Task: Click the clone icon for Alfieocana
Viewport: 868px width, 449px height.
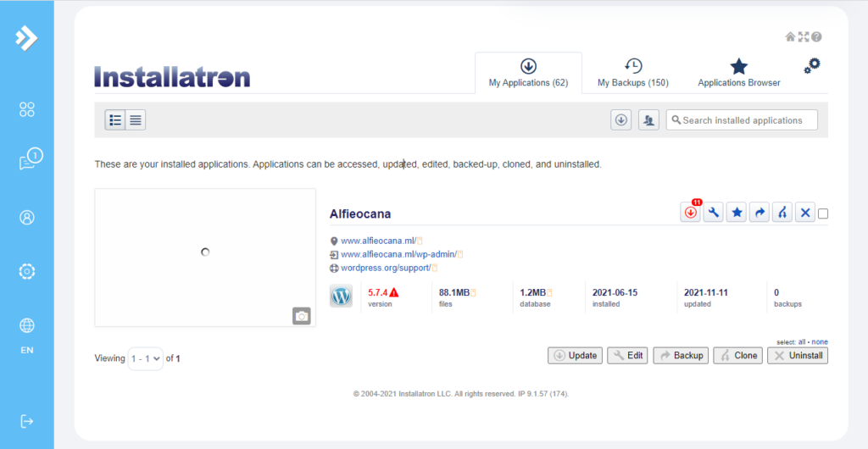Action: click(782, 213)
